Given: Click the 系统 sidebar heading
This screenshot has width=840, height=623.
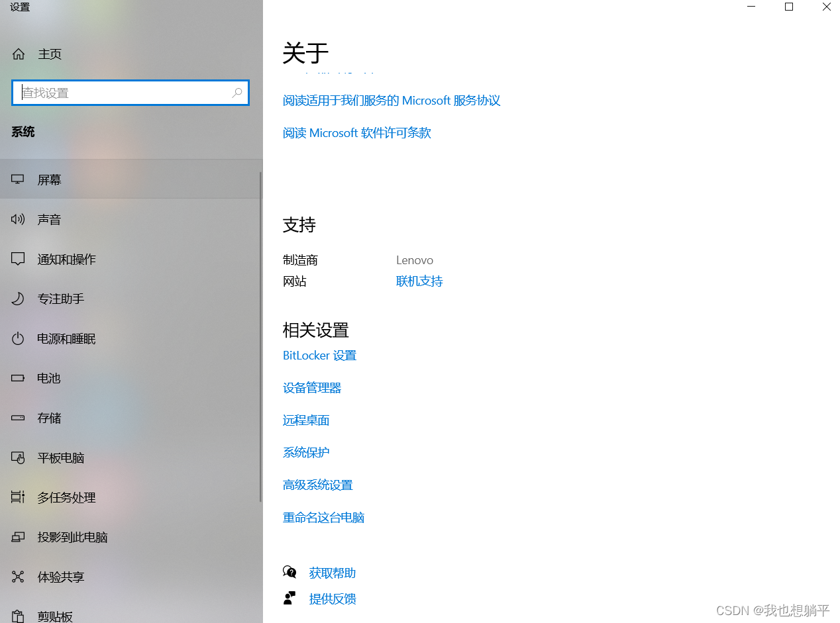Looking at the screenshot, I should (23, 132).
